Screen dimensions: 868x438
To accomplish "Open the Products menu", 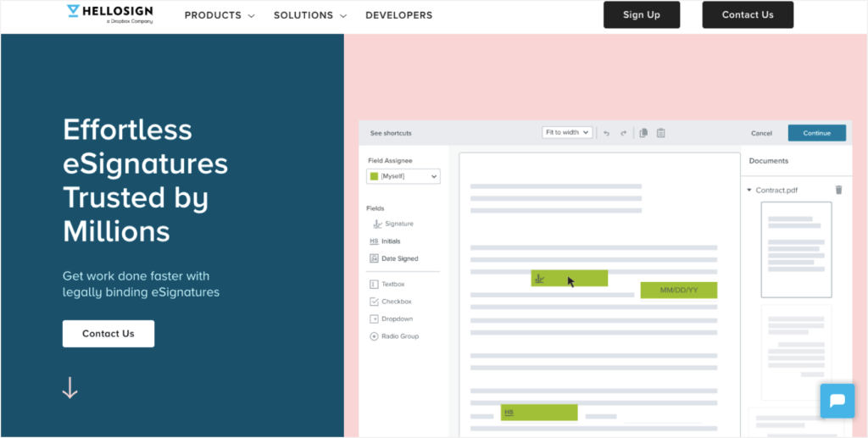I will 220,15.
